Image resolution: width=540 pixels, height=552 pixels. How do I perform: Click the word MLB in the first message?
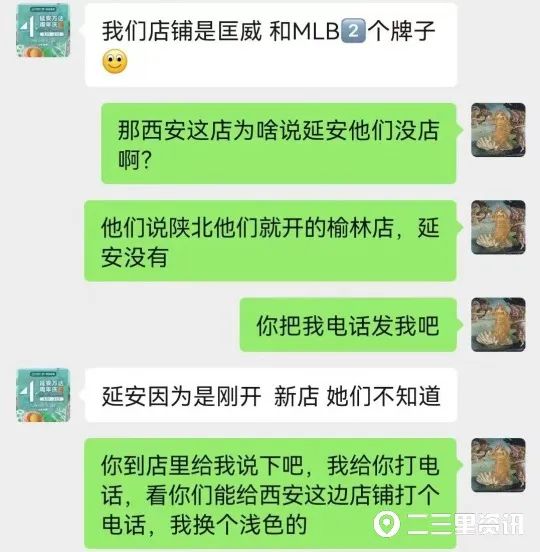click(x=316, y=31)
